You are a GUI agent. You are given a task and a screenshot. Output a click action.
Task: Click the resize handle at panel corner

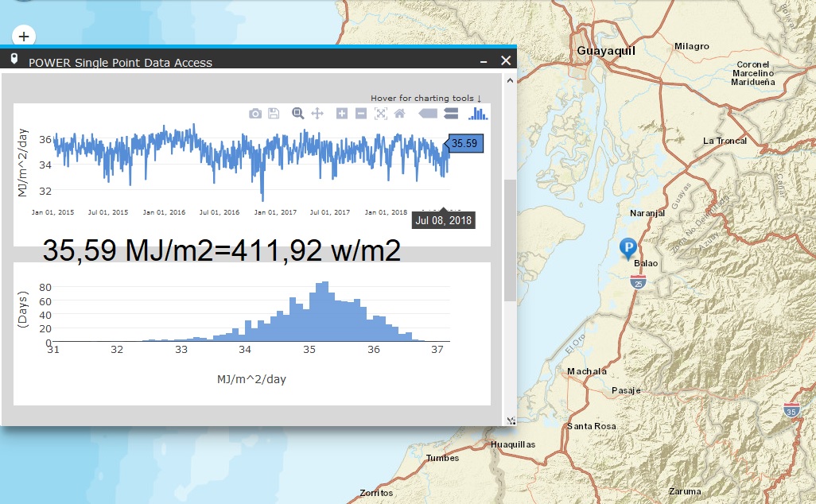point(511,420)
